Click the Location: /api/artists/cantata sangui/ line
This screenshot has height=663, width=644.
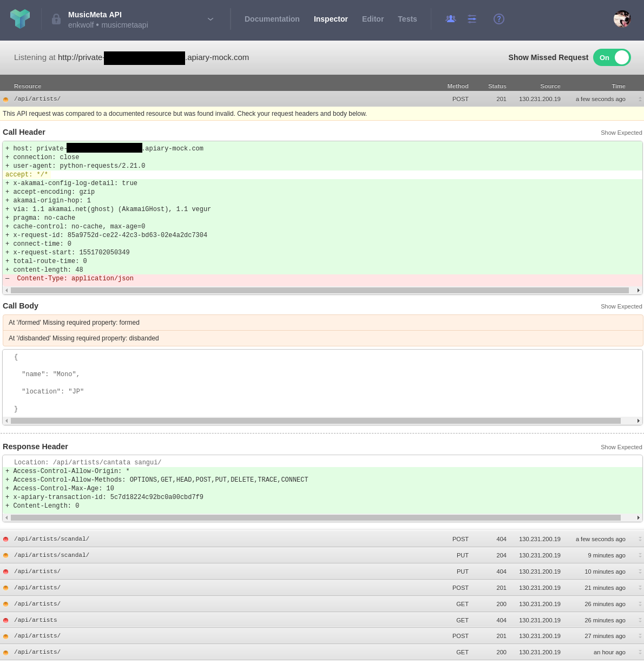[88, 463]
